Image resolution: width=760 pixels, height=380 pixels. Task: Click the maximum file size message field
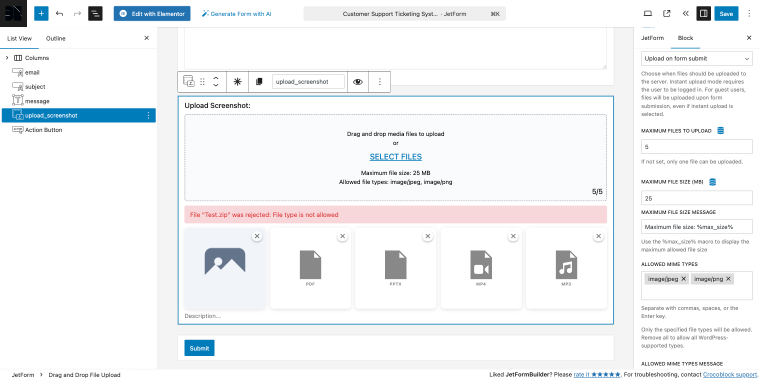point(697,227)
